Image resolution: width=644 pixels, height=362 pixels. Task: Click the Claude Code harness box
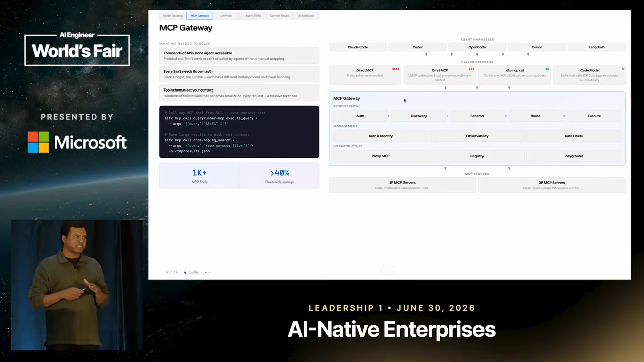point(358,47)
